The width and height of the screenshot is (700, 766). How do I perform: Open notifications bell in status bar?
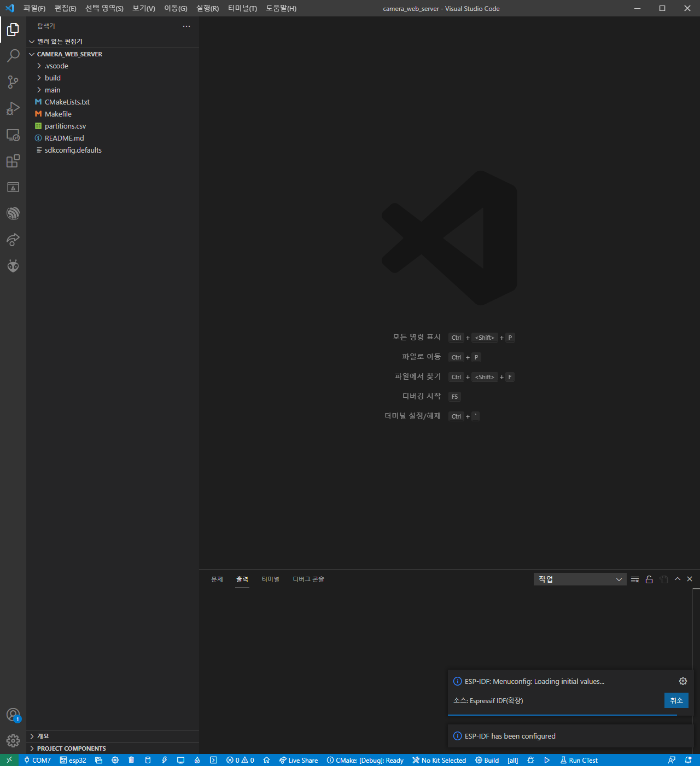tap(689, 760)
